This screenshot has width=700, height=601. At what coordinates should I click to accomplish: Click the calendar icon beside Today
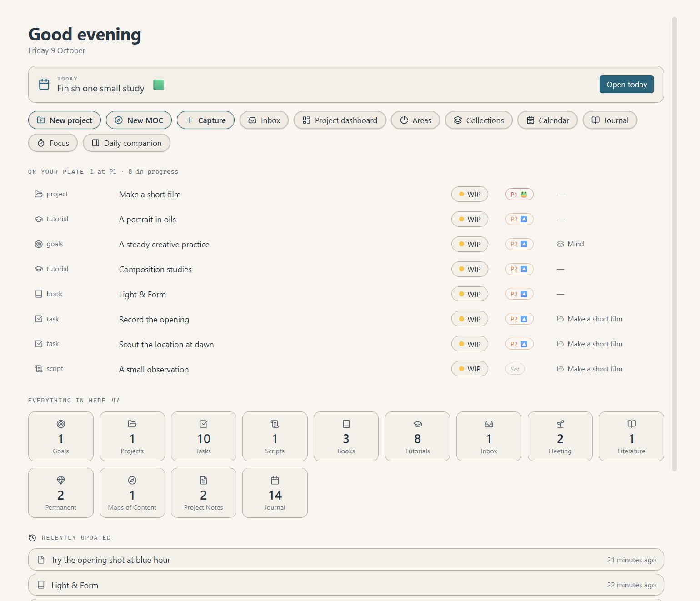tap(44, 84)
